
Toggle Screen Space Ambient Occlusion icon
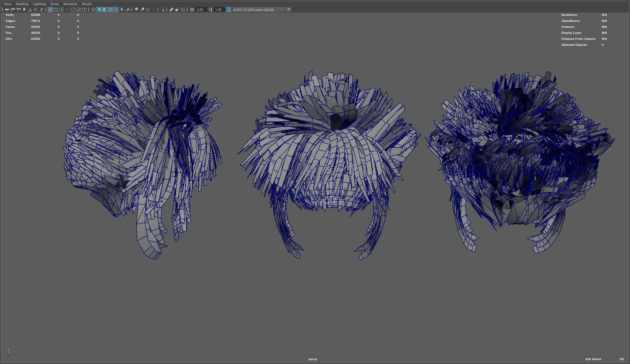(x=136, y=10)
